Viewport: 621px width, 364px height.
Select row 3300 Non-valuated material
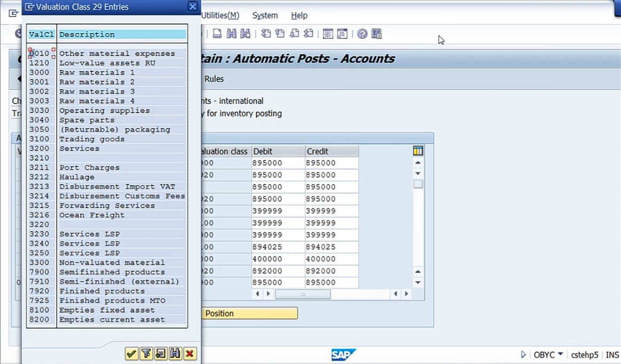tap(107, 263)
